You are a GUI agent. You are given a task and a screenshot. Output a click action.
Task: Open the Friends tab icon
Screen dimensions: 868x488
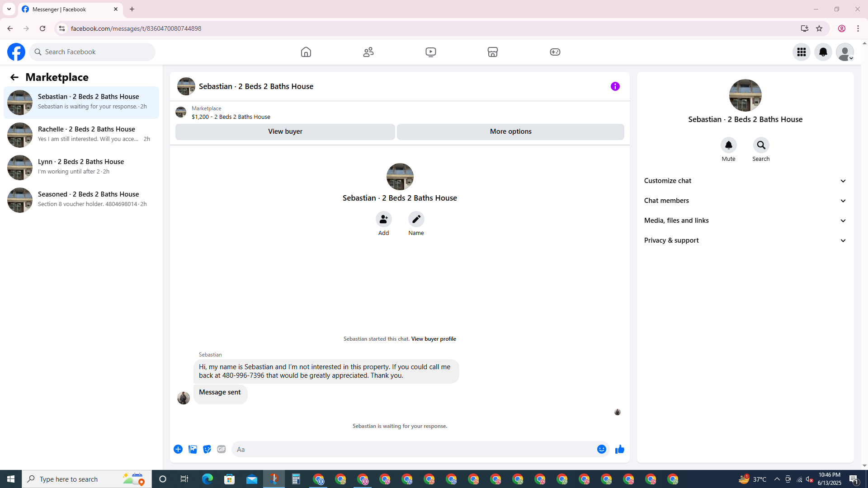(368, 52)
